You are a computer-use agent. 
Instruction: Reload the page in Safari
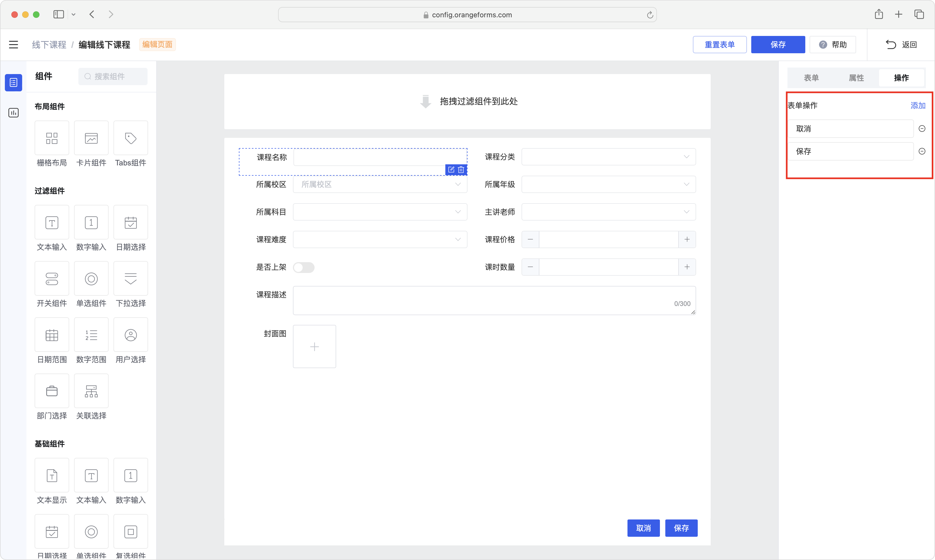tap(650, 15)
